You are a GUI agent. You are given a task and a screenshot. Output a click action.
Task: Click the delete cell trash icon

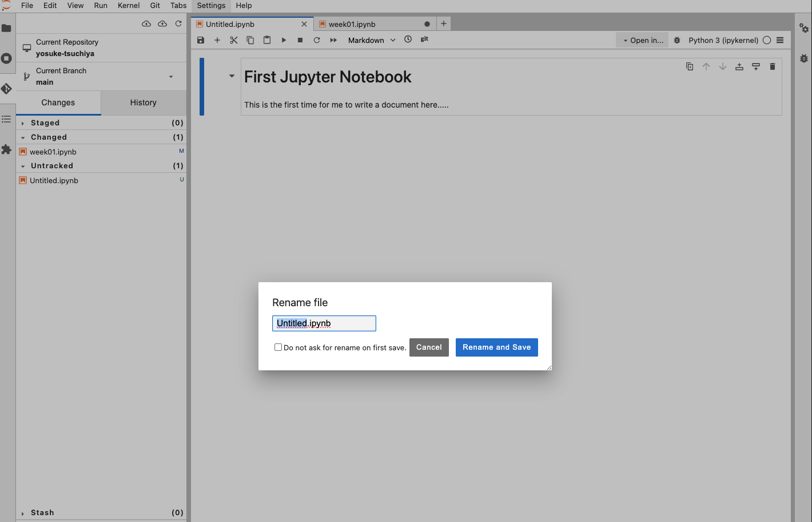pos(772,66)
